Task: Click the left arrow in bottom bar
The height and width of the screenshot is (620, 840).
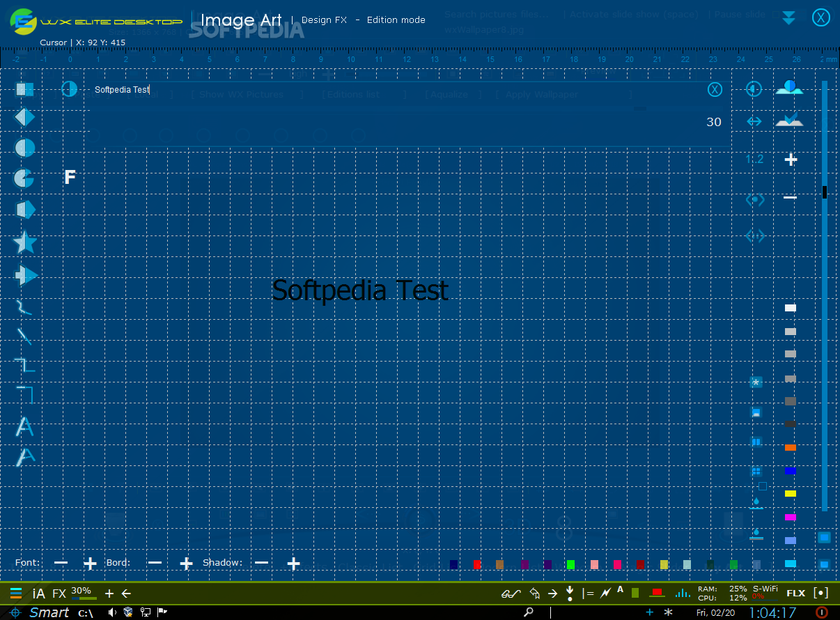Action: [x=126, y=594]
